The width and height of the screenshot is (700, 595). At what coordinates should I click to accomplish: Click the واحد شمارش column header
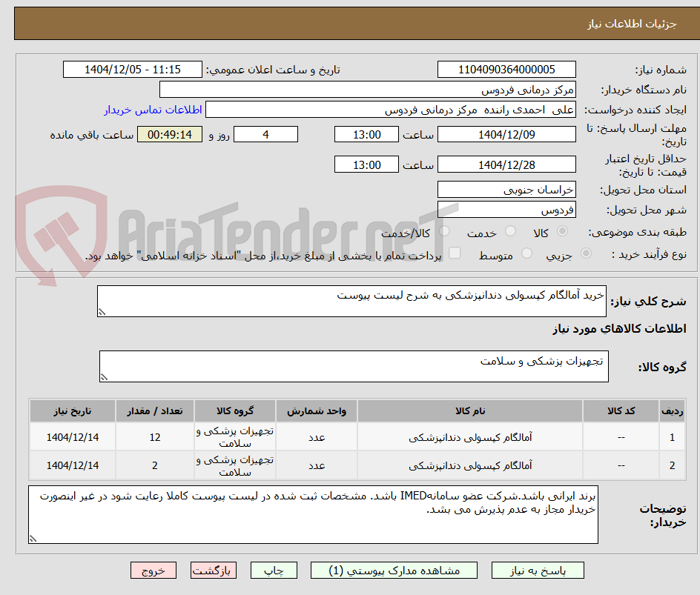pyautogui.click(x=317, y=410)
